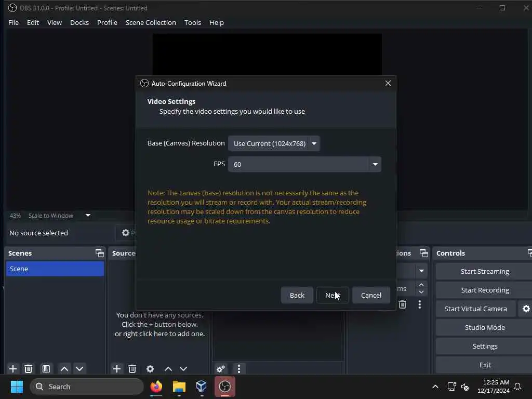The height and width of the screenshot is (399, 532).
Task: Decrease transition duration with down stepper
Action: pyautogui.click(x=421, y=292)
